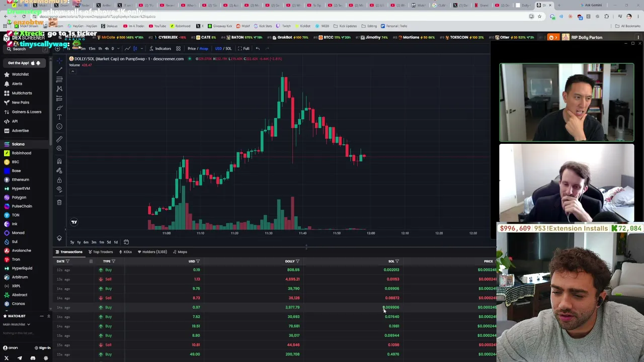Enter Full screen chart mode
Viewport: 644px width, 362px height.
pos(244,49)
